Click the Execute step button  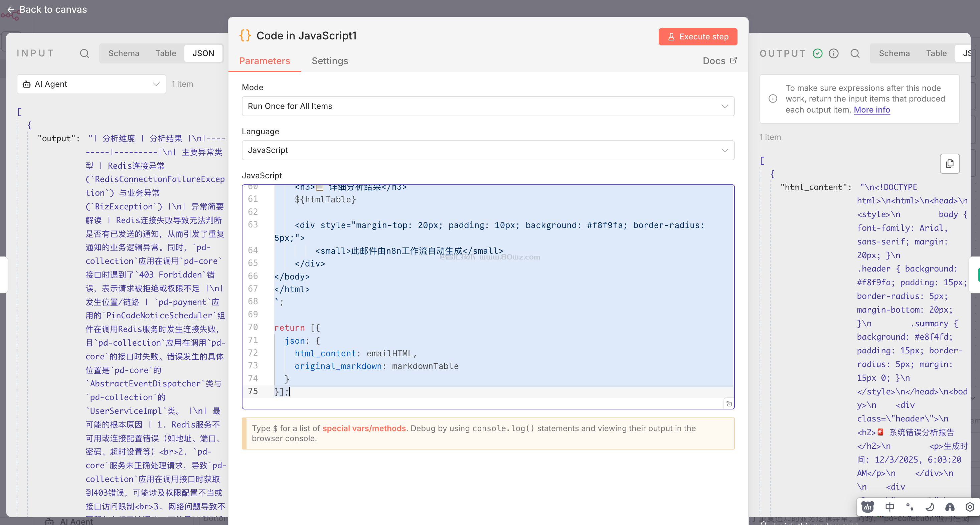[x=698, y=36]
